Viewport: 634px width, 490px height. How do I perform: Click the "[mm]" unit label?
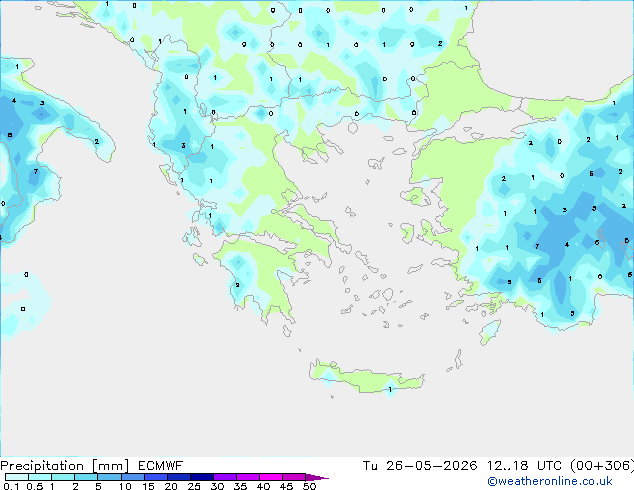110,466
